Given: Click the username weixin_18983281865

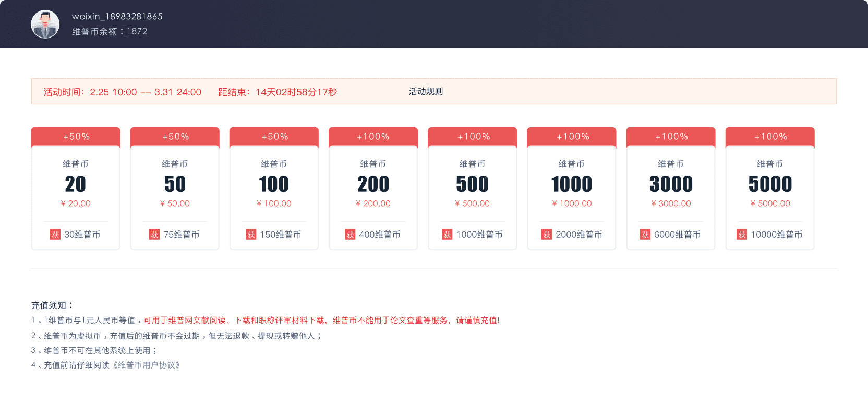Looking at the screenshot, I should [117, 16].
